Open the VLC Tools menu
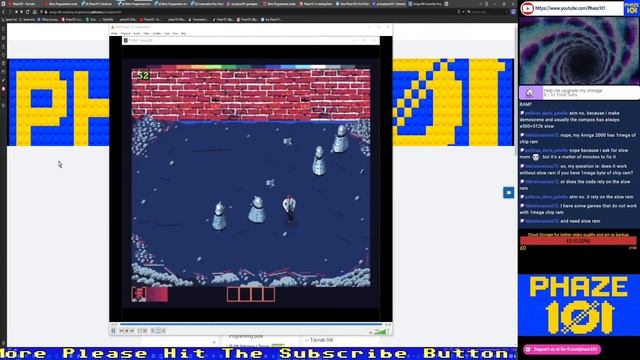 point(167,33)
